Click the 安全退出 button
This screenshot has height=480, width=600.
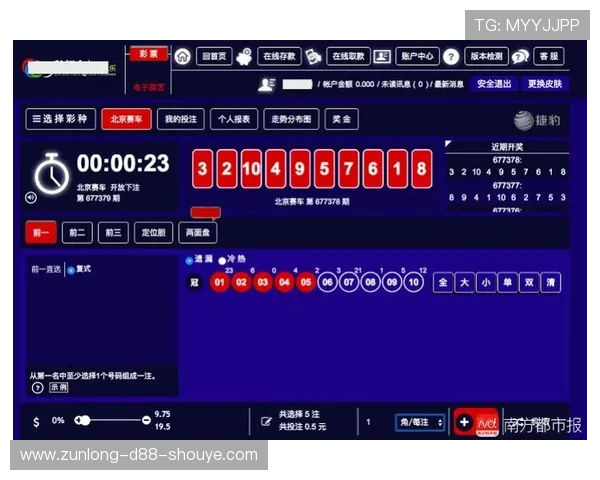point(493,84)
